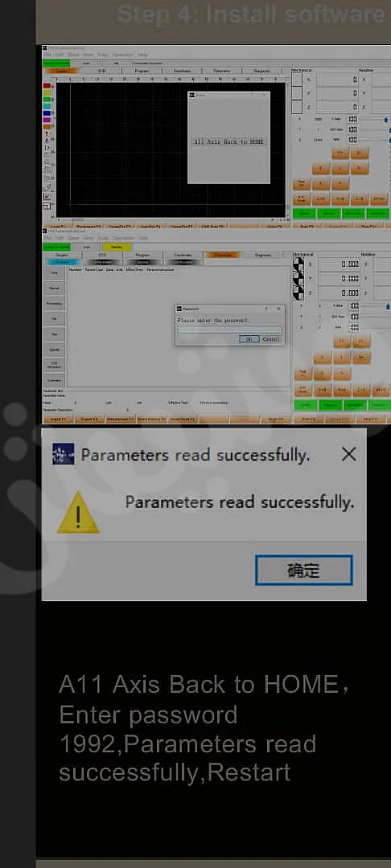The width and height of the screenshot is (391, 868).
Task: Open the Diagnosis tab in upper window
Action: [261, 71]
